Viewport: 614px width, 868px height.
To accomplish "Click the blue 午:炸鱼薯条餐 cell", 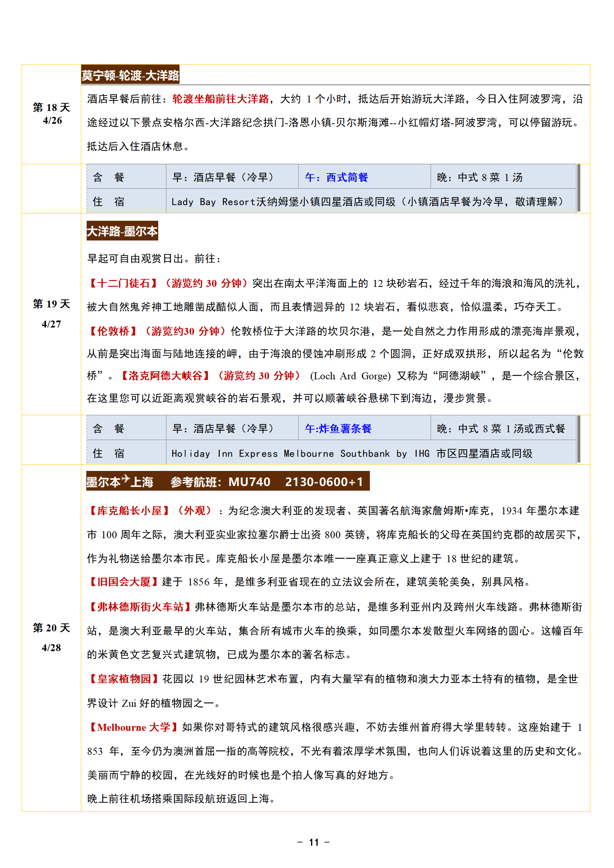I will coord(338,428).
